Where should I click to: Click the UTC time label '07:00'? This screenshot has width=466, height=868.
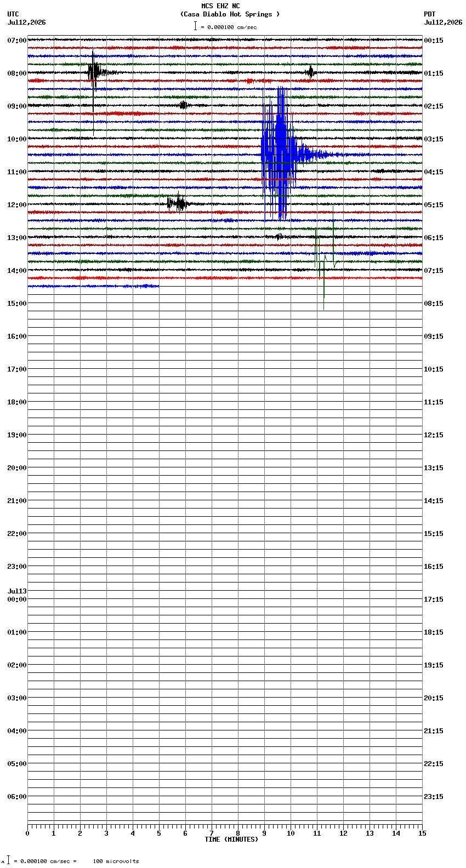point(17,41)
